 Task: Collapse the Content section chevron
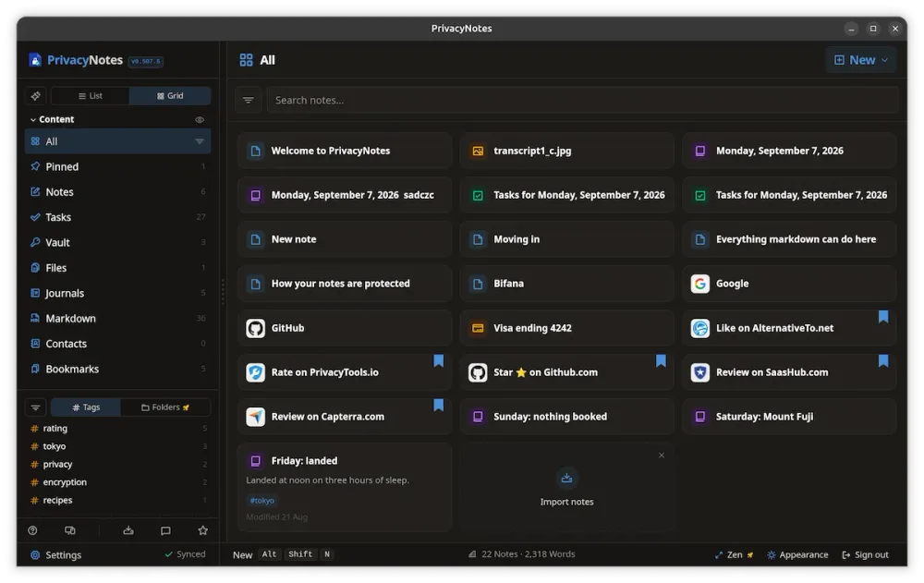pos(33,120)
